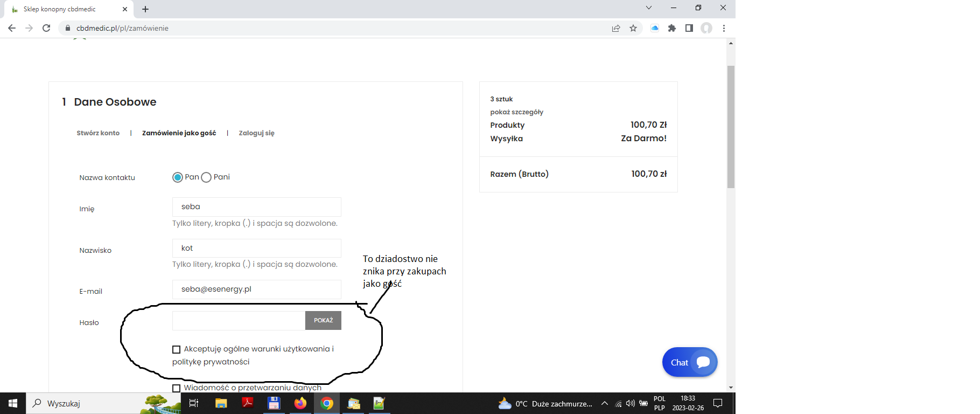Open network settings from system tray
980x414 pixels.
618,403
